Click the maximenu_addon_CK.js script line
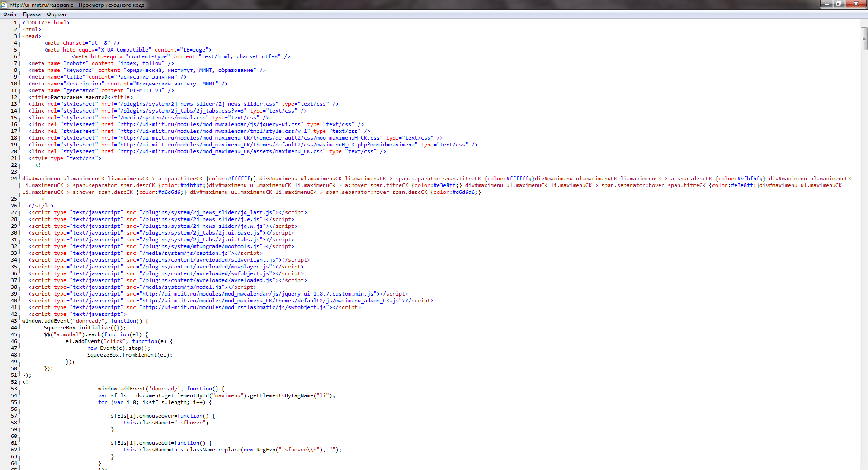 [x=231, y=301]
